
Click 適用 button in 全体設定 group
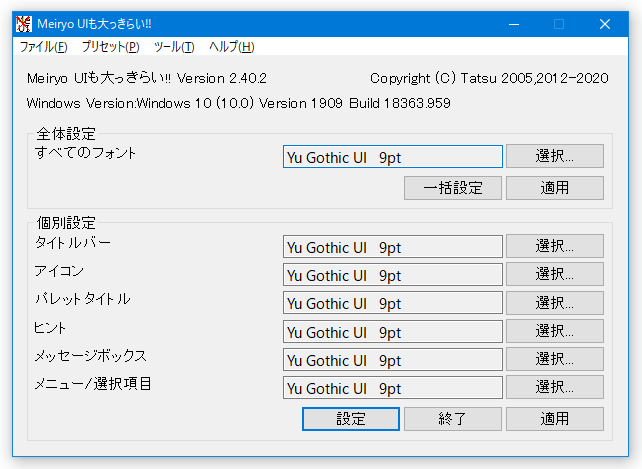point(555,188)
